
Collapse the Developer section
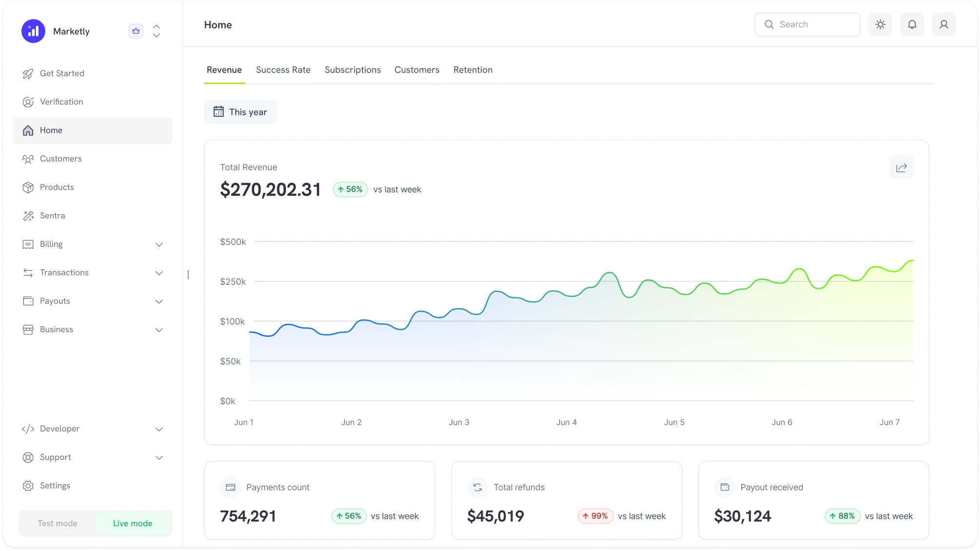(159, 429)
